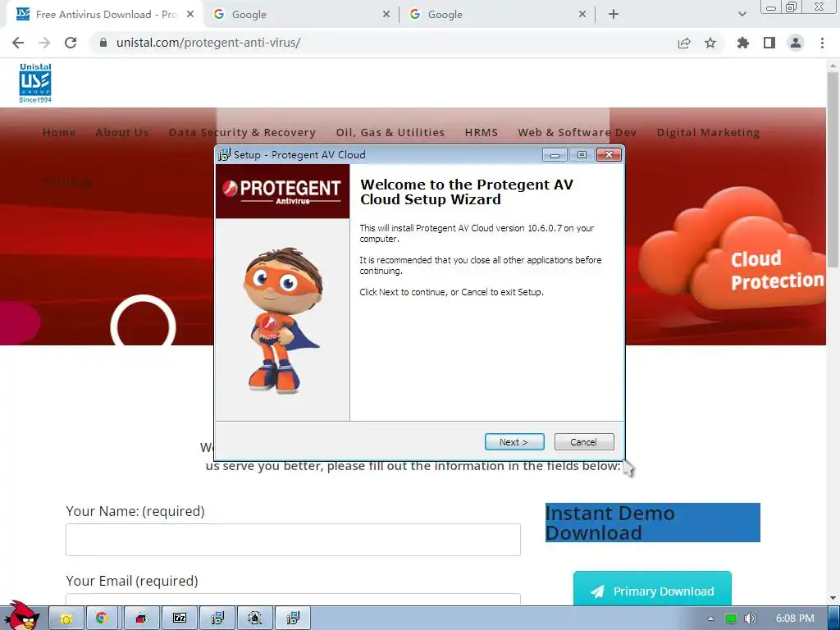Click the Your Name input field
Viewport: 840px width, 630px height.
pyautogui.click(x=293, y=540)
